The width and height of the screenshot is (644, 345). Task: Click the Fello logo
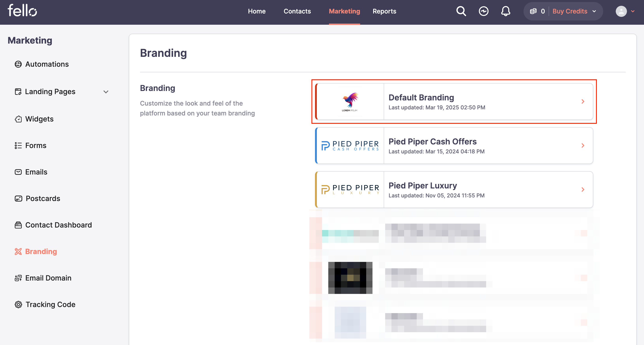22,11
